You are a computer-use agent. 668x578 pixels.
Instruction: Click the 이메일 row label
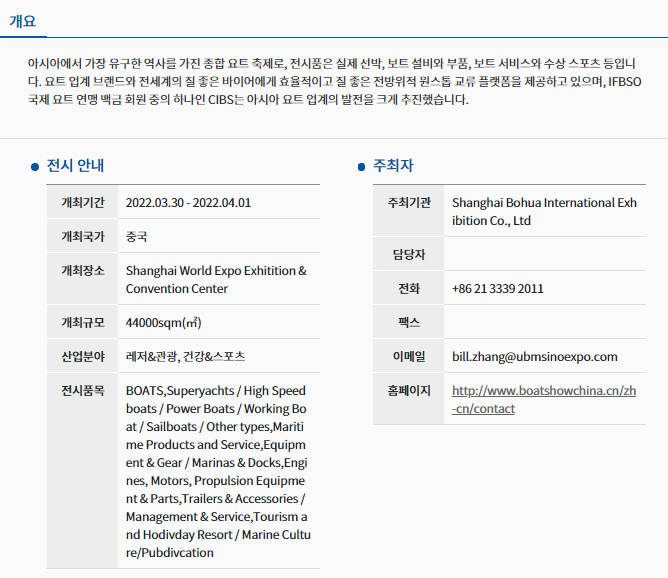(409, 357)
